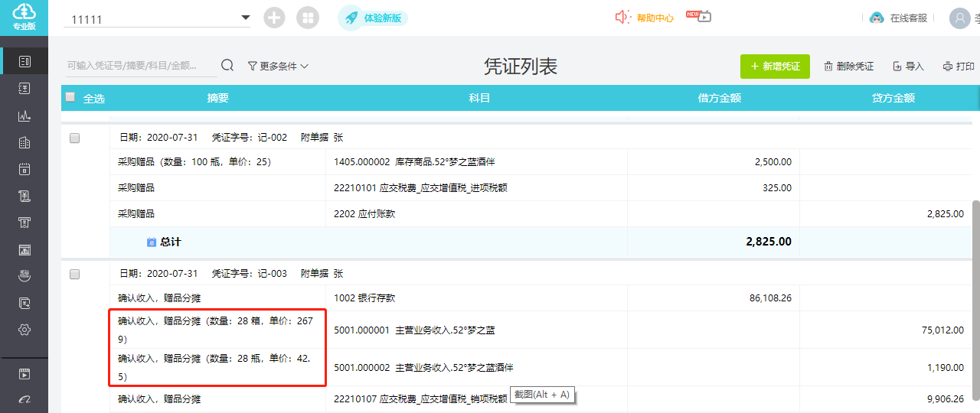The height and width of the screenshot is (413, 980).
Task: Open the gear settings sidebar icon
Action: tap(24, 330)
